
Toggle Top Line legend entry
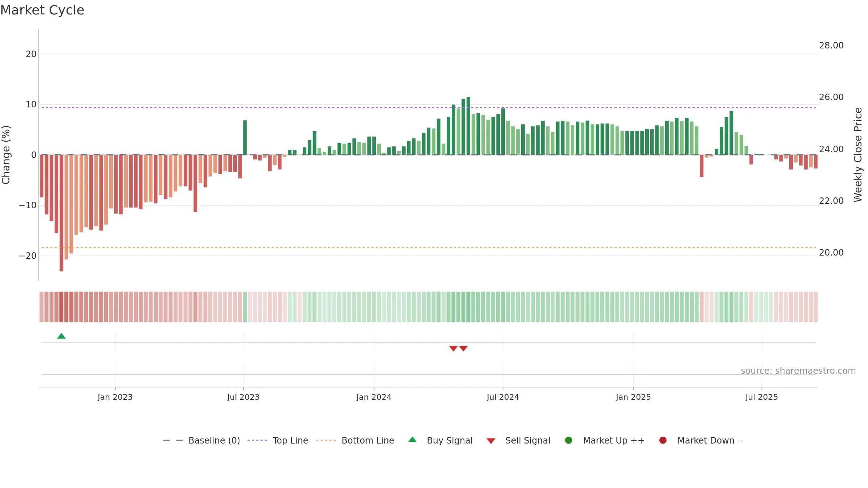[278, 440]
